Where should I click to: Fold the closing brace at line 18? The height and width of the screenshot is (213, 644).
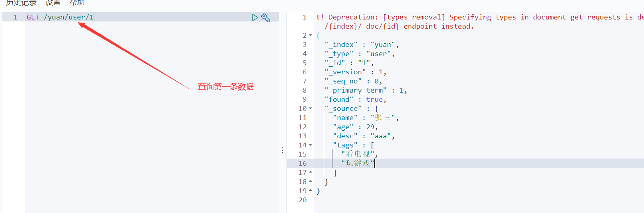pyautogui.click(x=311, y=182)
